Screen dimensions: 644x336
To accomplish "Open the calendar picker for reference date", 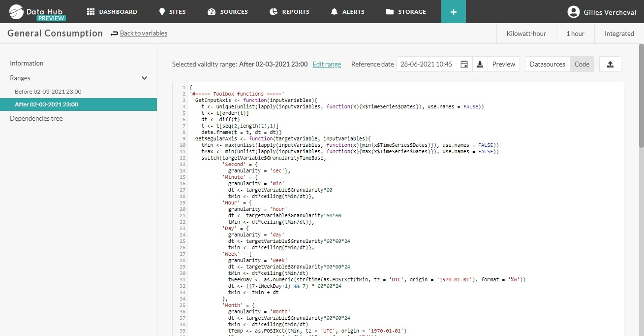I will [464, 64].
